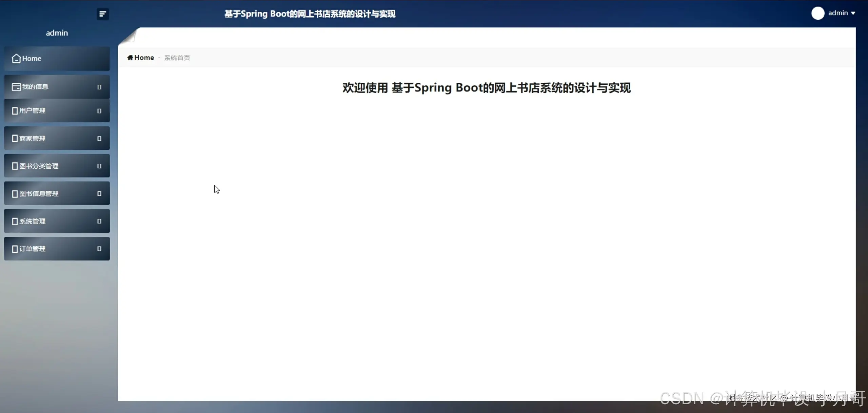The width and height of the screenshot is (868, 413).
Task: Click the admin avatar circle
Action: [817, 13]
